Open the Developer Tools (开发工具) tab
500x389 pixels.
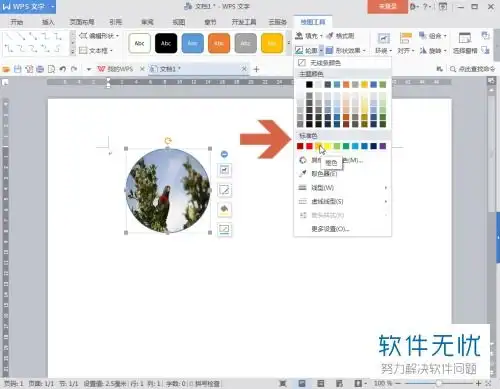[244, 22]
